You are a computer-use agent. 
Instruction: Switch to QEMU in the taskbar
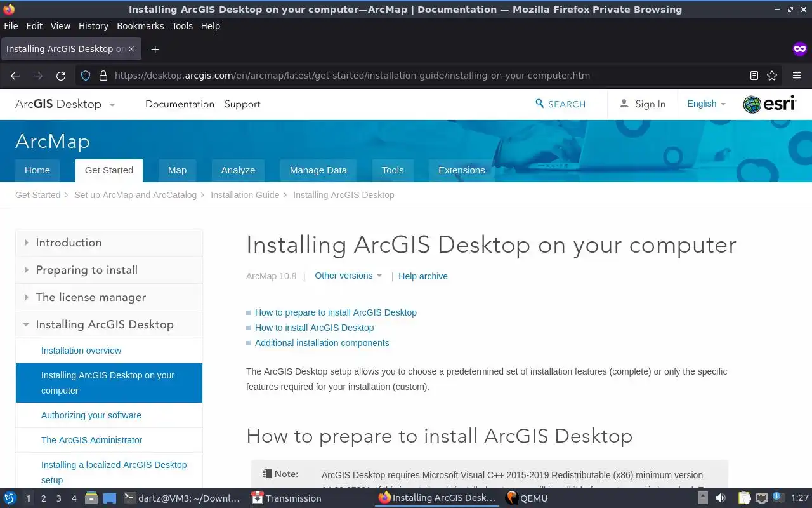(x=527, y=498)
